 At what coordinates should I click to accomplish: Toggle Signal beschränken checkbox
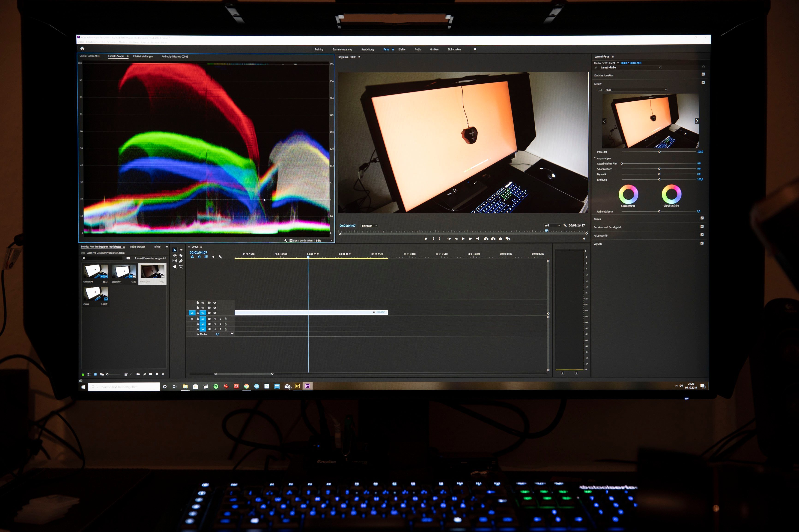click(x=291, y=241)
